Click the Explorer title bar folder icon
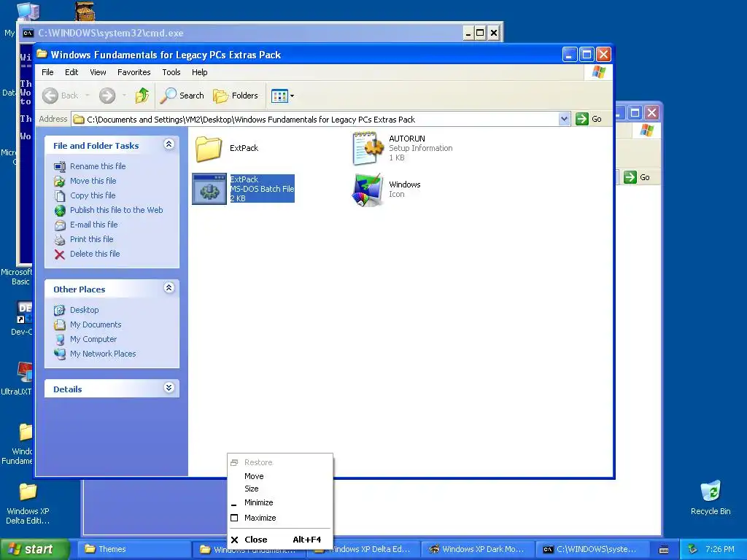Viewport: 747px width, 560px height. [42, 54]
